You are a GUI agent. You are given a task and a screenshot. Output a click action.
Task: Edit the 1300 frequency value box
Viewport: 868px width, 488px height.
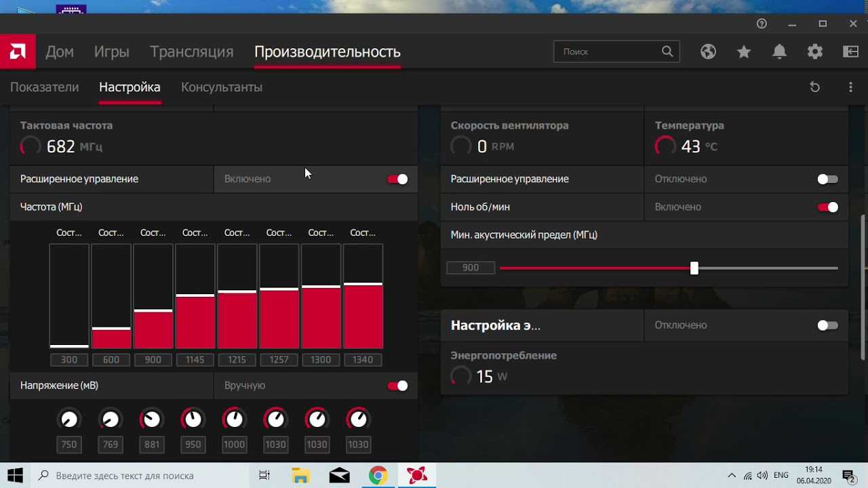coord(321,360)
